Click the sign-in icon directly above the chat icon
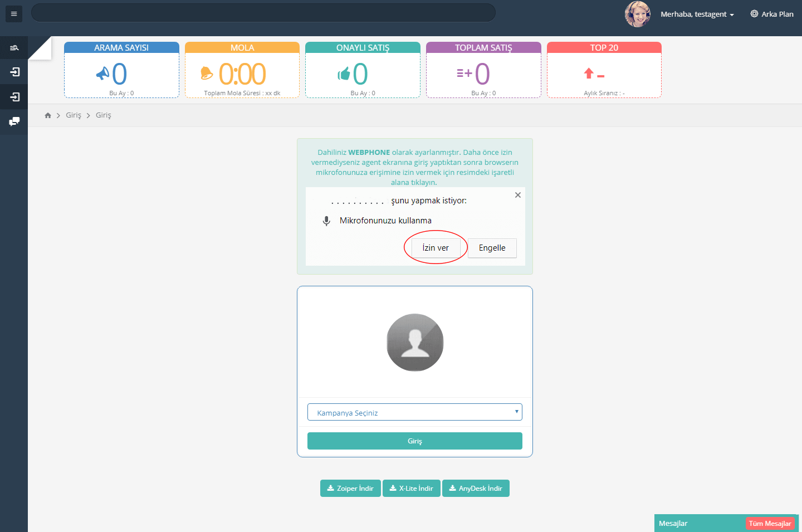This screenshot has width=802, height=532. tap(14, 97)
